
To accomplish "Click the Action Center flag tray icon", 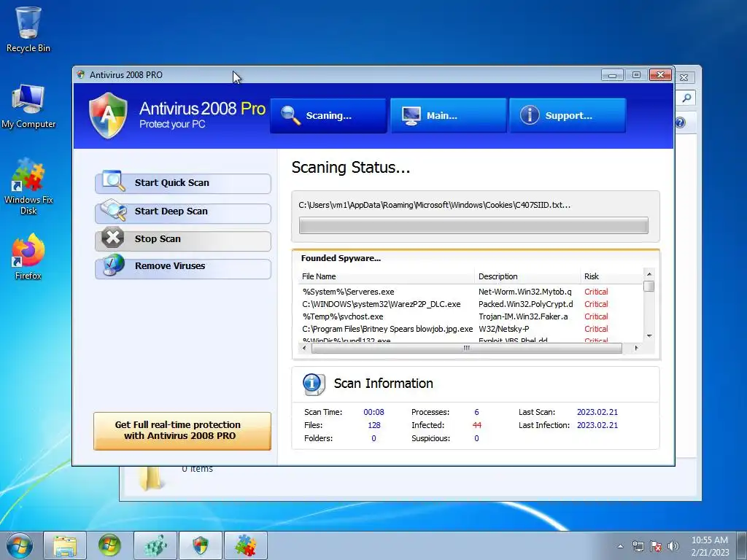I will tap(656, 546).
